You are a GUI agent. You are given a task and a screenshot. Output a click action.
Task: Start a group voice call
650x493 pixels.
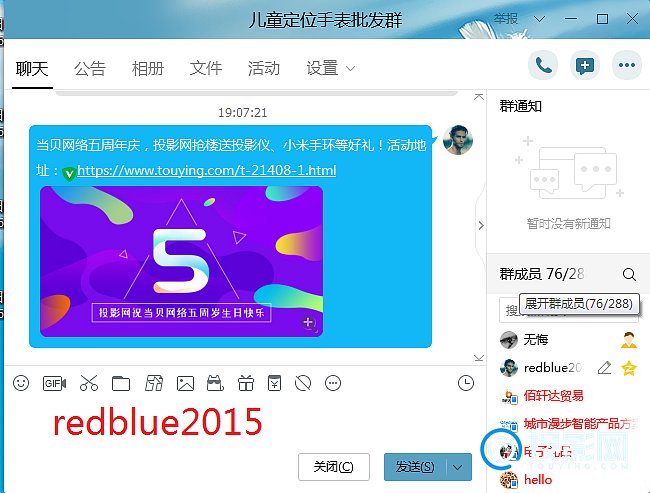543,65
